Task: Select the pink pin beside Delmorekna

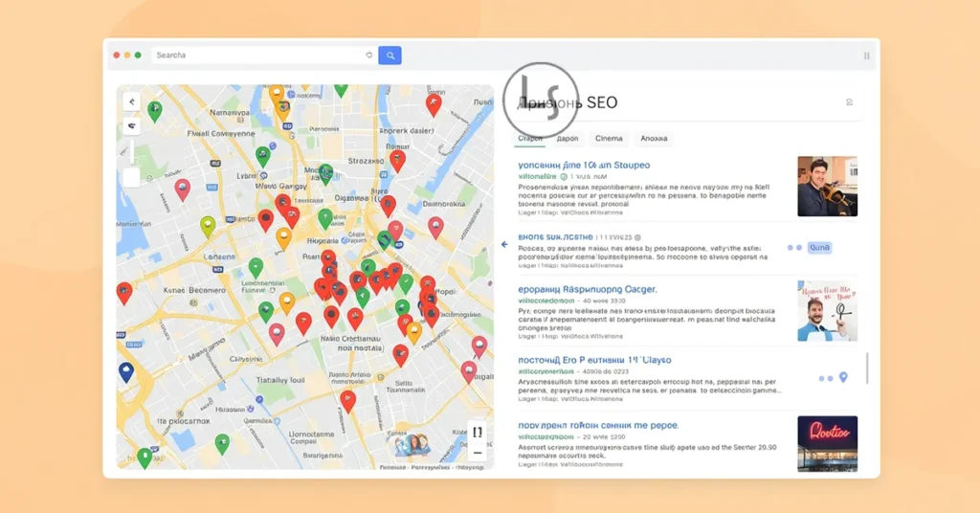Action: (x=435, y=228)
